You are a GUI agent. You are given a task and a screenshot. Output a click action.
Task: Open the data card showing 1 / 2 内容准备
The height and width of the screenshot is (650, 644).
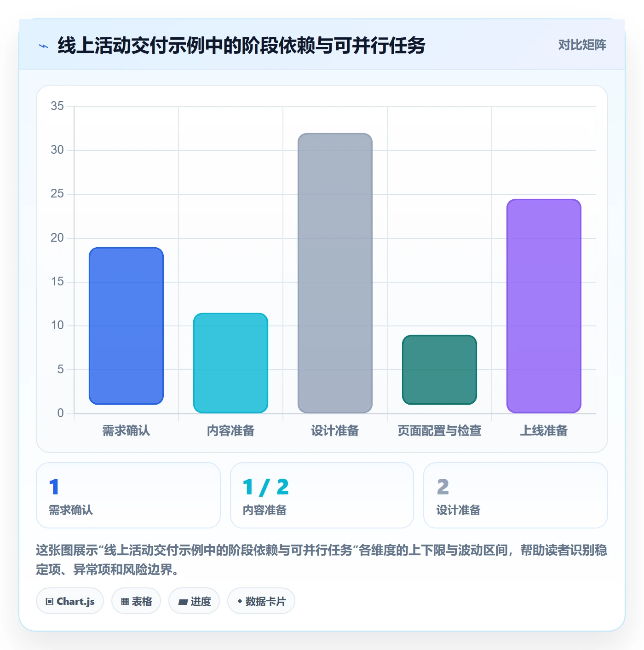pyautogui.click(x=322, y=495)
